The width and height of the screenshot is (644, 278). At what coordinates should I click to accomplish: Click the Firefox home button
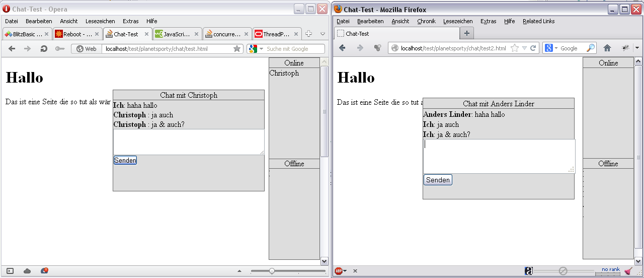(x=607, y=48)
